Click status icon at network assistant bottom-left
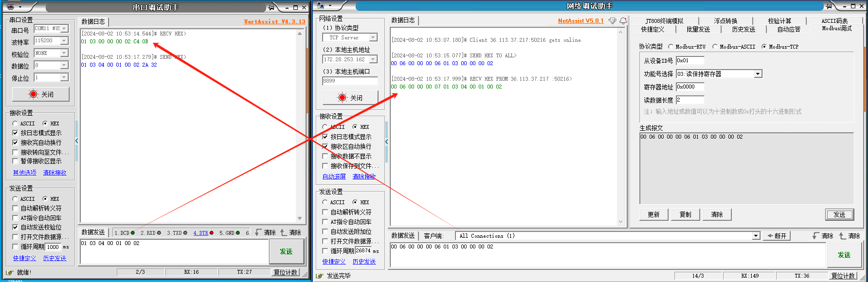Screen dimensions: 868x282 click(320, 276)
